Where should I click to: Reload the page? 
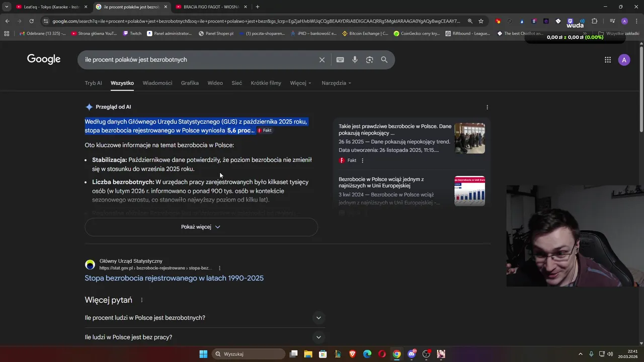point(31,21)
